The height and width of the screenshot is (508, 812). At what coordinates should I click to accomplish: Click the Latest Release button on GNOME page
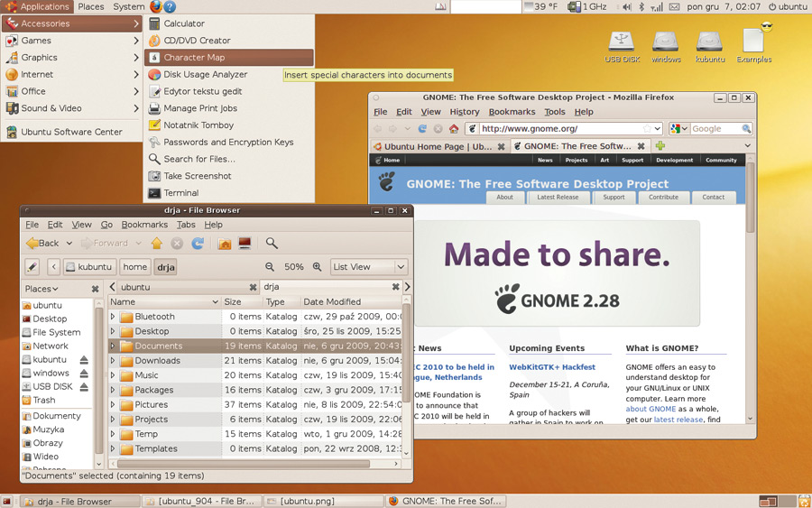coord(558,197)
